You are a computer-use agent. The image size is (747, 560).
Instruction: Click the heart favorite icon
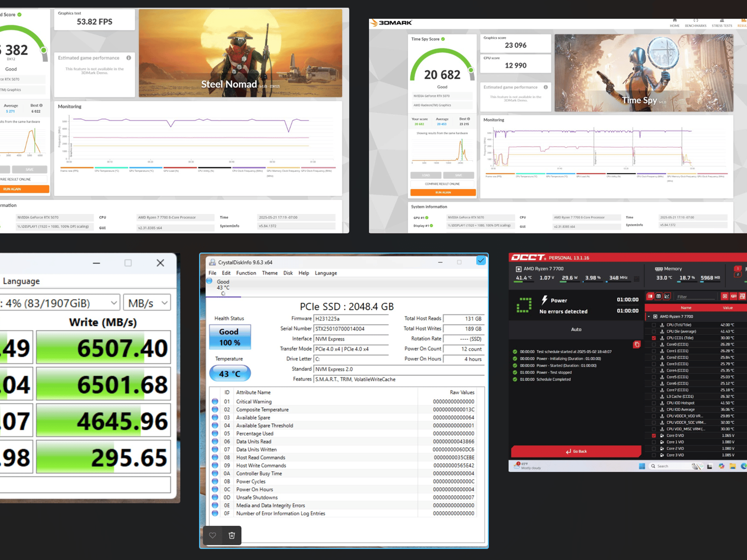[213, 535]
